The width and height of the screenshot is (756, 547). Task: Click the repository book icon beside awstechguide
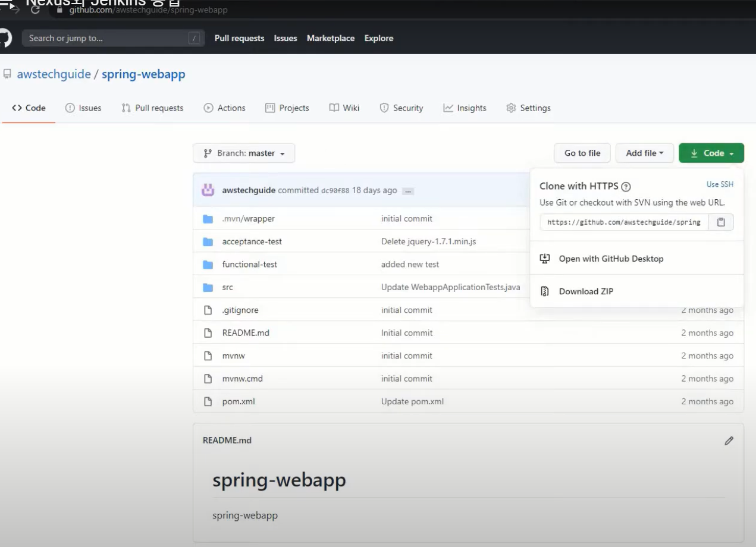(7, 74)
